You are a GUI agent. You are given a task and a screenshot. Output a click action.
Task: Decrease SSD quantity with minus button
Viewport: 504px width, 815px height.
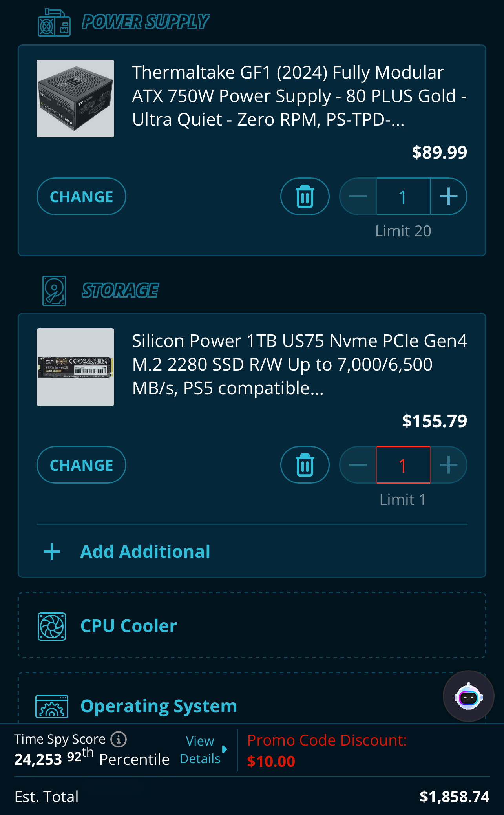tap(358, 465)
